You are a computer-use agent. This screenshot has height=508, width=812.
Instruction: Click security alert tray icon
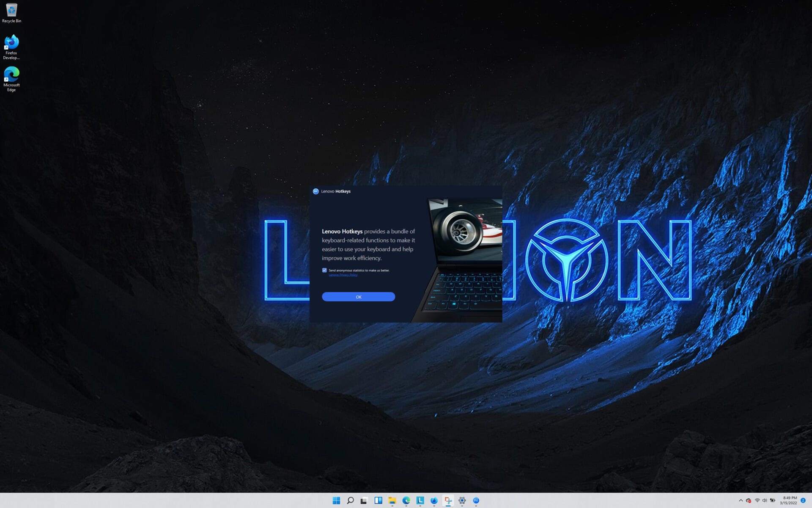coord(748,500)
